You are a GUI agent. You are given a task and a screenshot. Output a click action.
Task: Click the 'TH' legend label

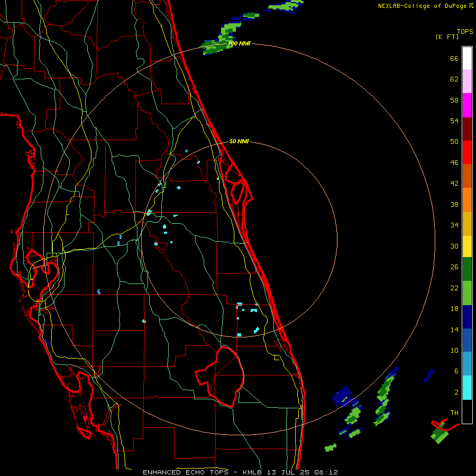(454, 413)
